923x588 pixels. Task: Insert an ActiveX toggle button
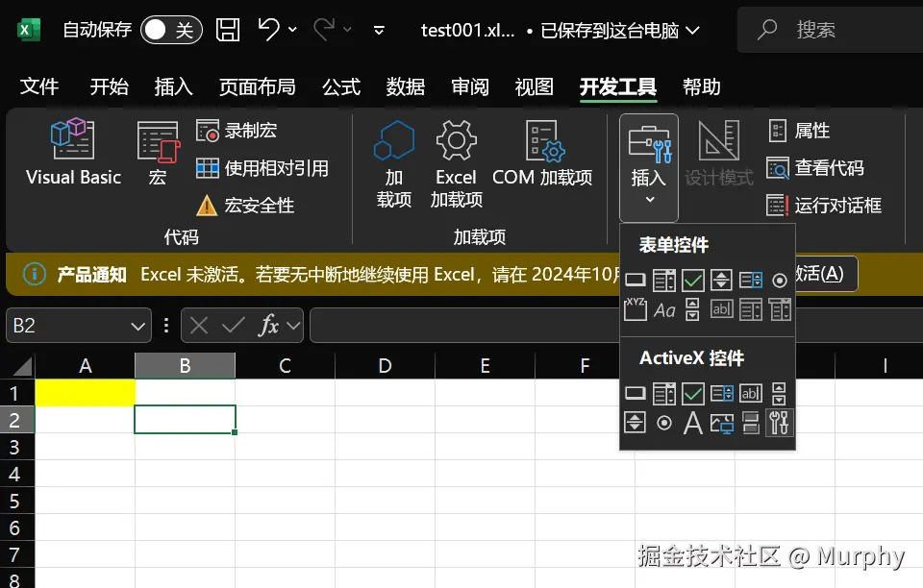tap(751, 423)
